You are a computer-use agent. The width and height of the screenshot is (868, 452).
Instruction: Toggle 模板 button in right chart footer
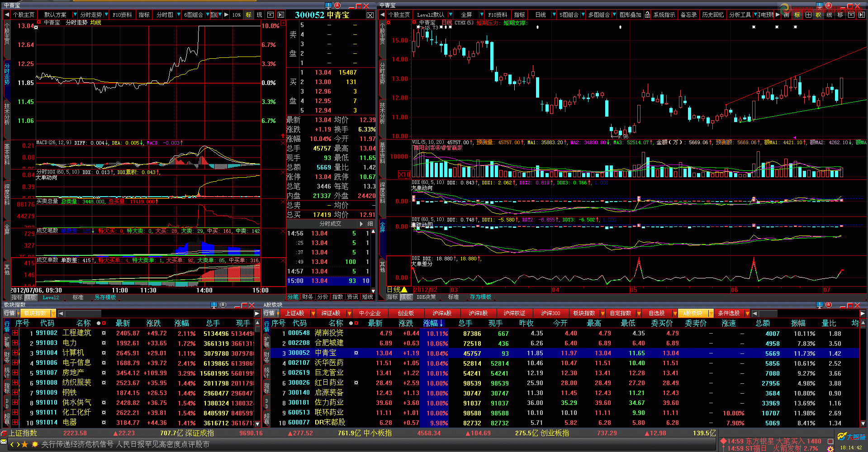[x=406, y=297]
